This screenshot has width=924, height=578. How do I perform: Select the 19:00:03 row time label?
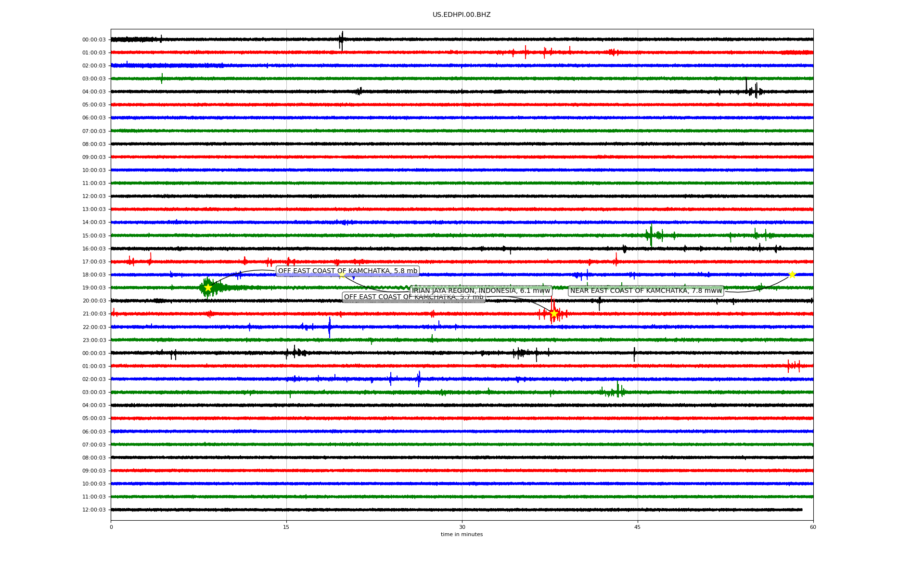tap(94, 288)
